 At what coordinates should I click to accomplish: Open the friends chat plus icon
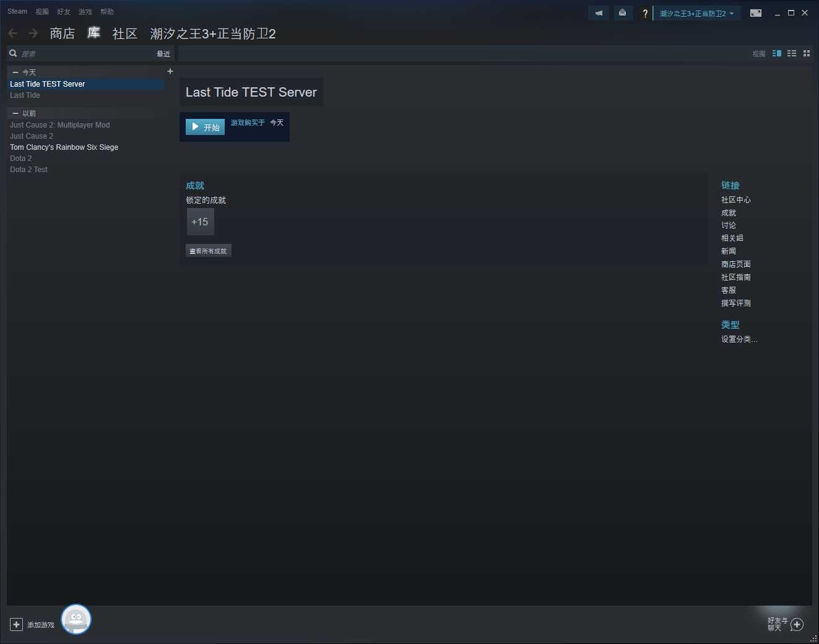point(797,624)
